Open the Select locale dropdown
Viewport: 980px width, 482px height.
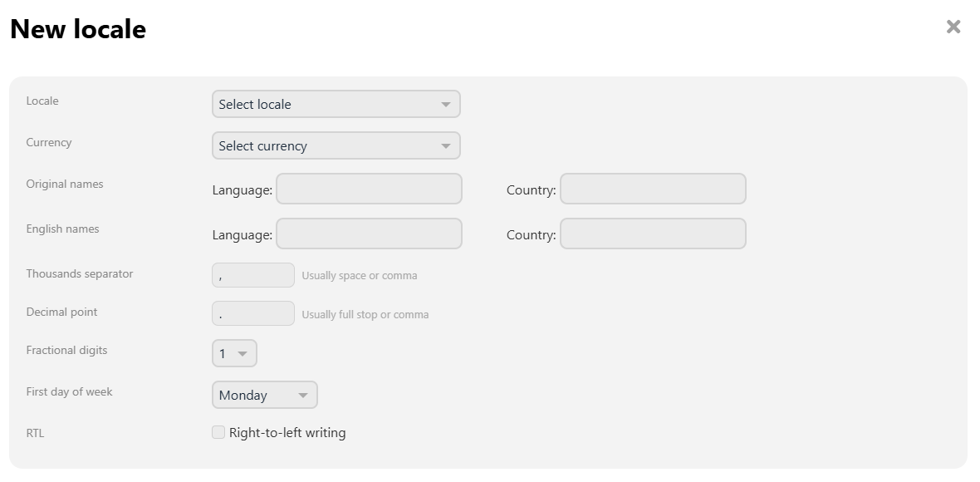336,104
